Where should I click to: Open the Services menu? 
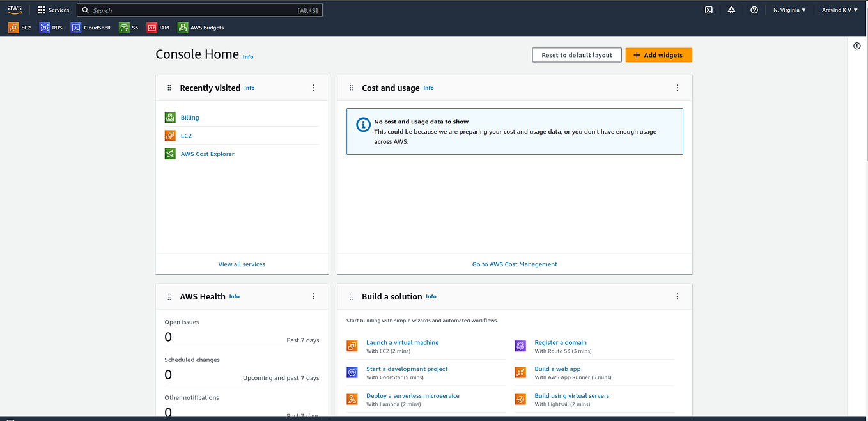click(x=52, y=9)
